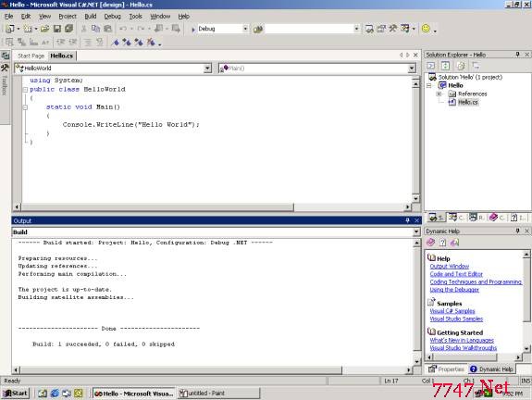
Task: Open the Tools menu
Action: (x=135, y=17)
